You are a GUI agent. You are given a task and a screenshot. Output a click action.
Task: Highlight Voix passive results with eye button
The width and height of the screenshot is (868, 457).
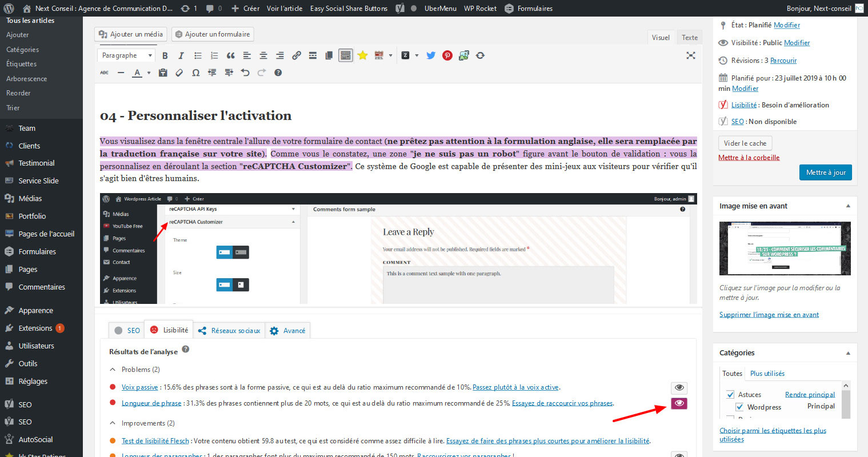tap(679, 388)
